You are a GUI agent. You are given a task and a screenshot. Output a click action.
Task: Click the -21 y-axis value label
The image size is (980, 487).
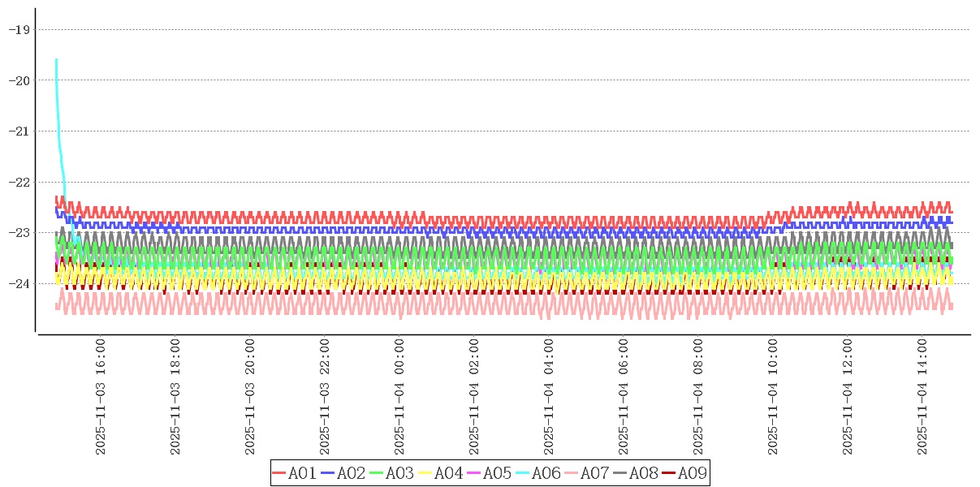click(18, 131)
